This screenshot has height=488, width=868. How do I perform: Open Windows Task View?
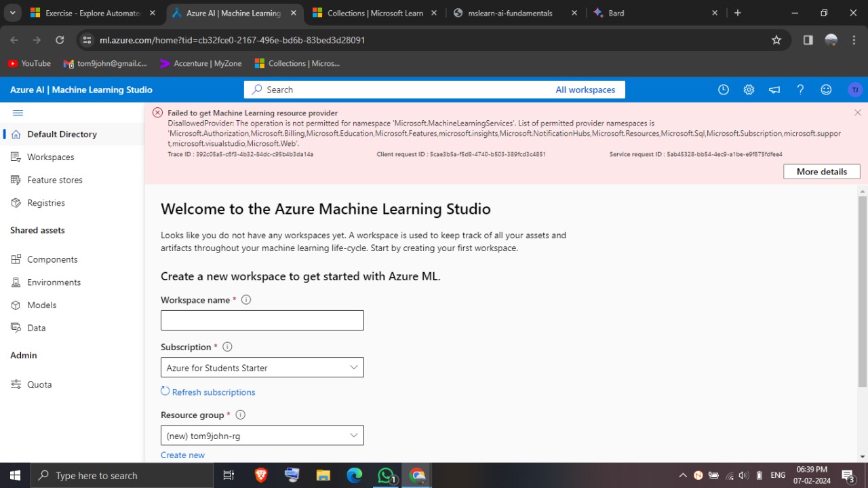point(229,476)
